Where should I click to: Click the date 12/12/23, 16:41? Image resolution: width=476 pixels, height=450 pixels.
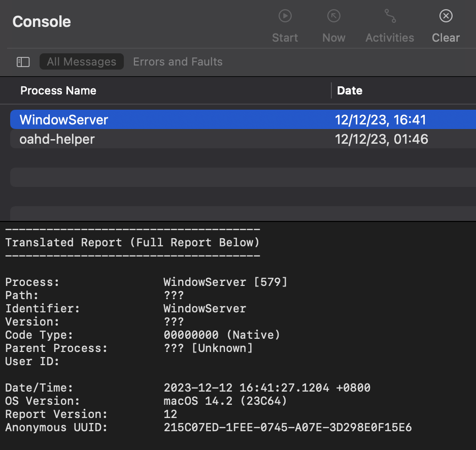pos(380,120)
